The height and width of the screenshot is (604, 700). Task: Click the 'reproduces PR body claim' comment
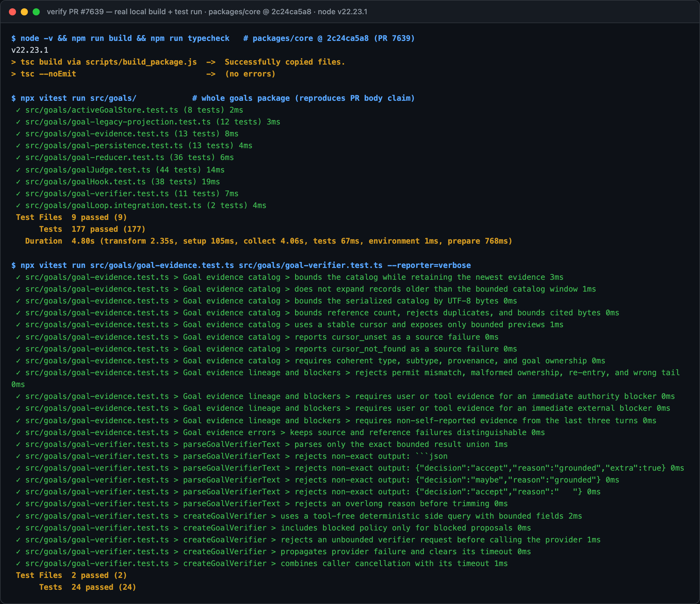pyautogui.click(x=354, y=98)
